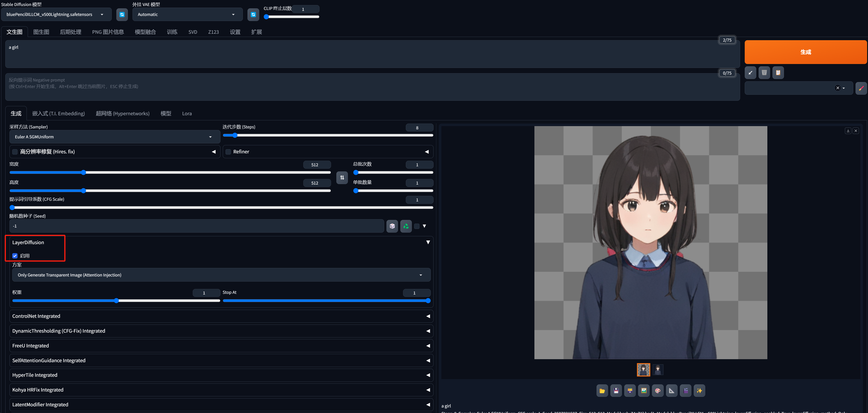This screenshot has width=868, height=413.
Task: Open the LayerDiffusion 方案 method dropdown
Action: [x=221, y=275]
